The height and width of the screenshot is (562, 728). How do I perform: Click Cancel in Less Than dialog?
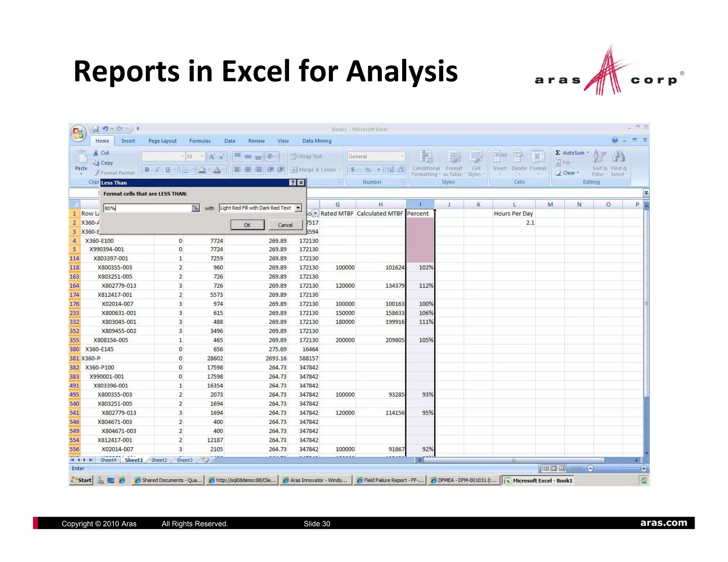pyautogui.click(x=285, y=225)
